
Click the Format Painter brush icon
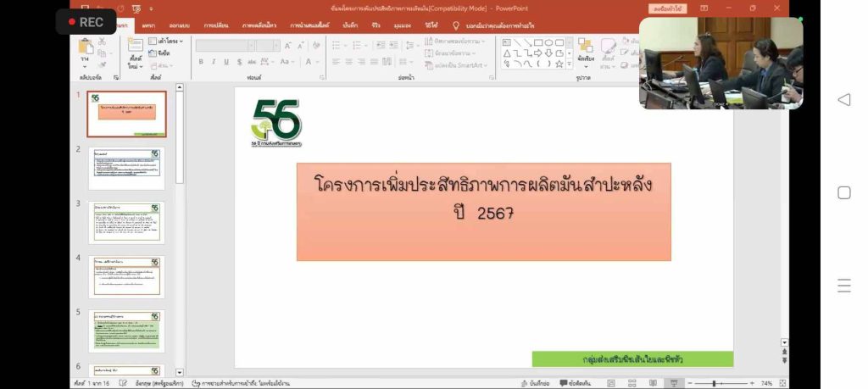tap(102, 65)
